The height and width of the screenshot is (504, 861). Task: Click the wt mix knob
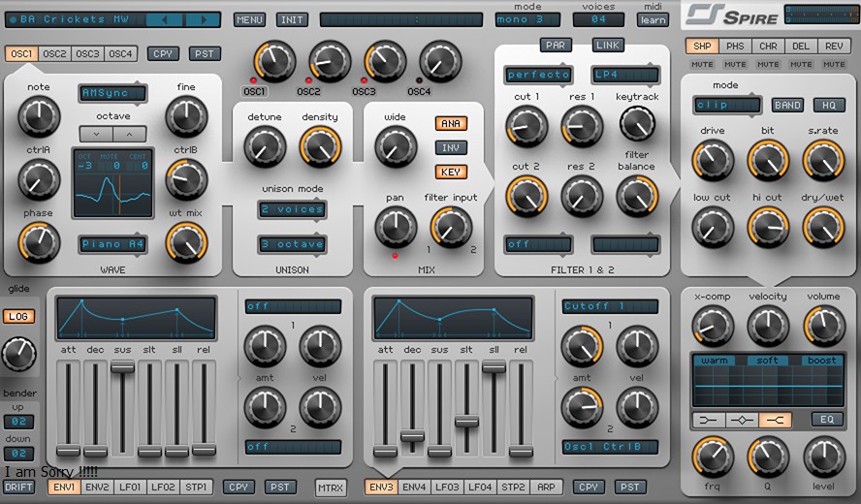186,242
